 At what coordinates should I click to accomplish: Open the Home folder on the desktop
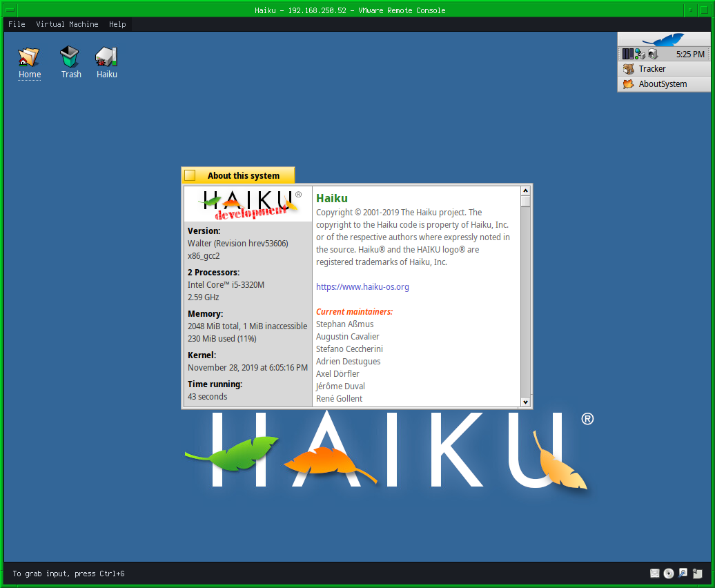click(29, 55)
